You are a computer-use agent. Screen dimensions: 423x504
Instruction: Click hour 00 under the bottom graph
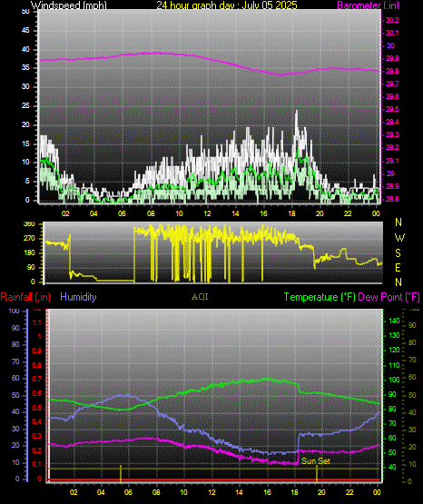377,492
